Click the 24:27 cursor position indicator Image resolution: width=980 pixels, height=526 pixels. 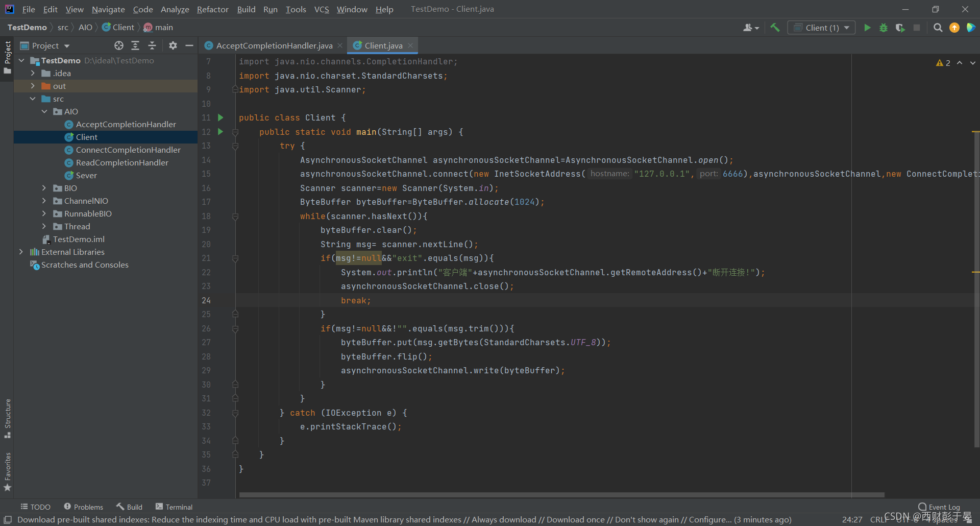[x=852, y=519]
